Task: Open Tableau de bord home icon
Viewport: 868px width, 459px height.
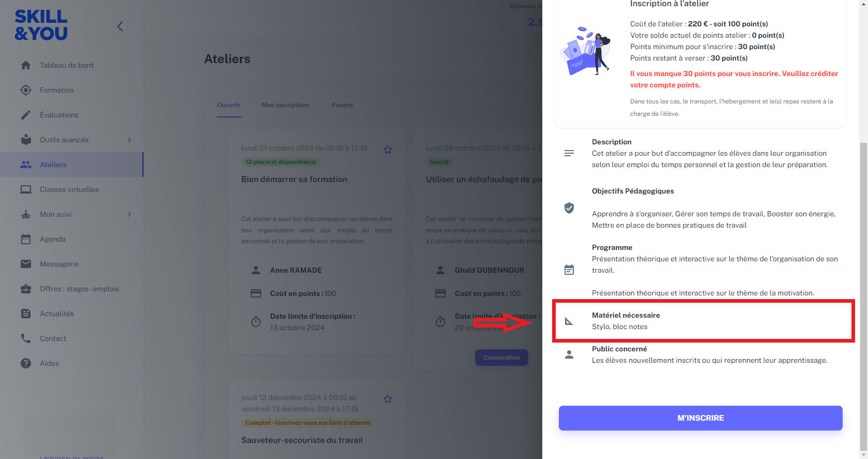Action: point(26,65)
